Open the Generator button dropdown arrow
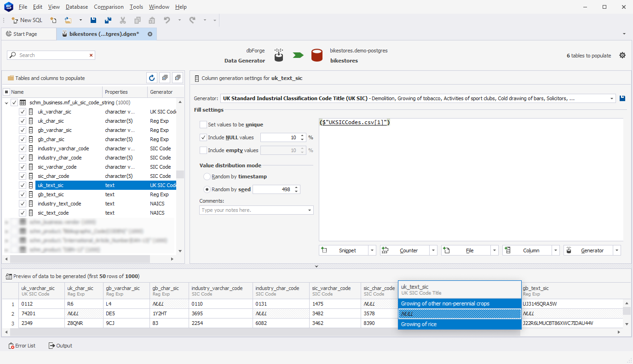 (x=616, y=250)
